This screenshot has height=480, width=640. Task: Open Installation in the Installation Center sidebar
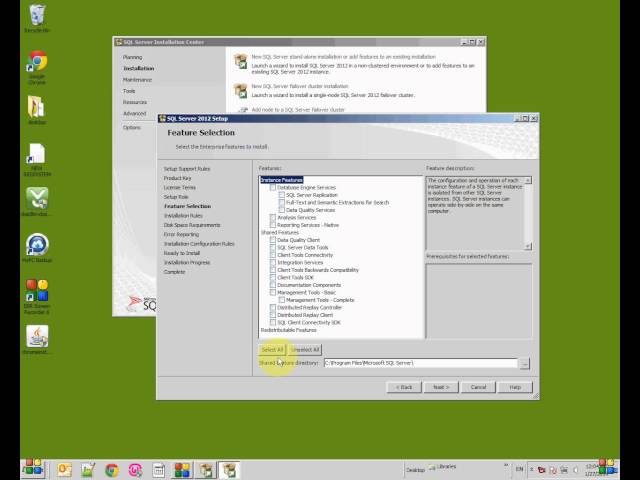pyautogui.click(x=139, y=69)
